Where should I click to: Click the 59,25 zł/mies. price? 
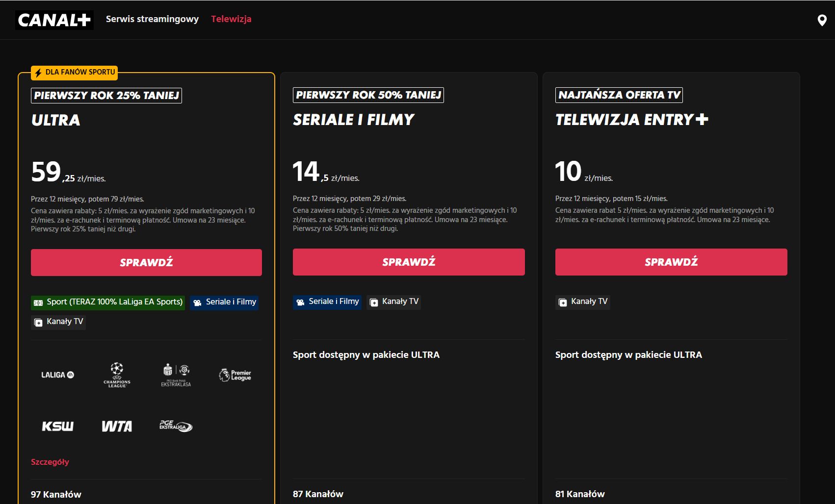click(69, 172)
